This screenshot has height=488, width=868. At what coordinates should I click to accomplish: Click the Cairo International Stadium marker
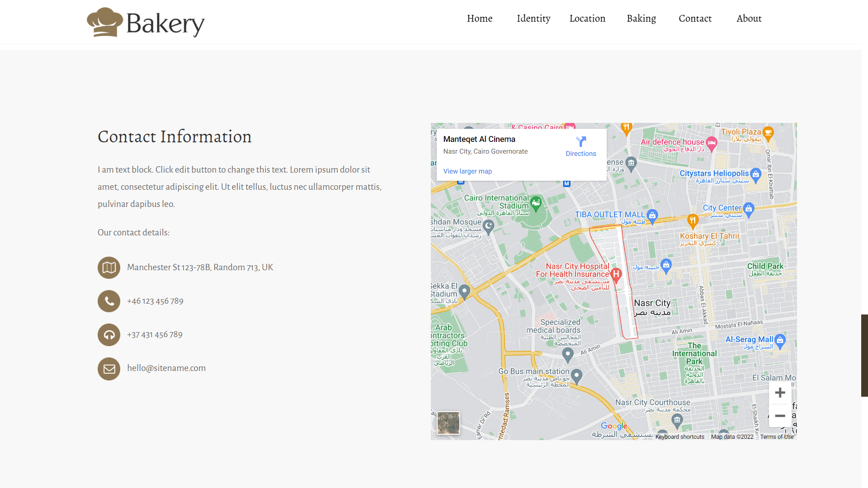[x=536, y=203]
